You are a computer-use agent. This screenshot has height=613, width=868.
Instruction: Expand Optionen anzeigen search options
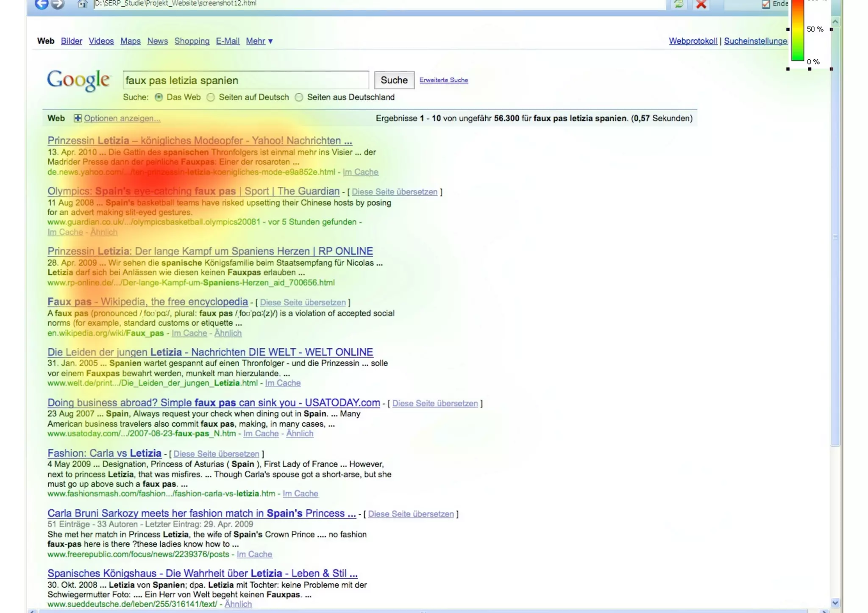tap(122, 118)
